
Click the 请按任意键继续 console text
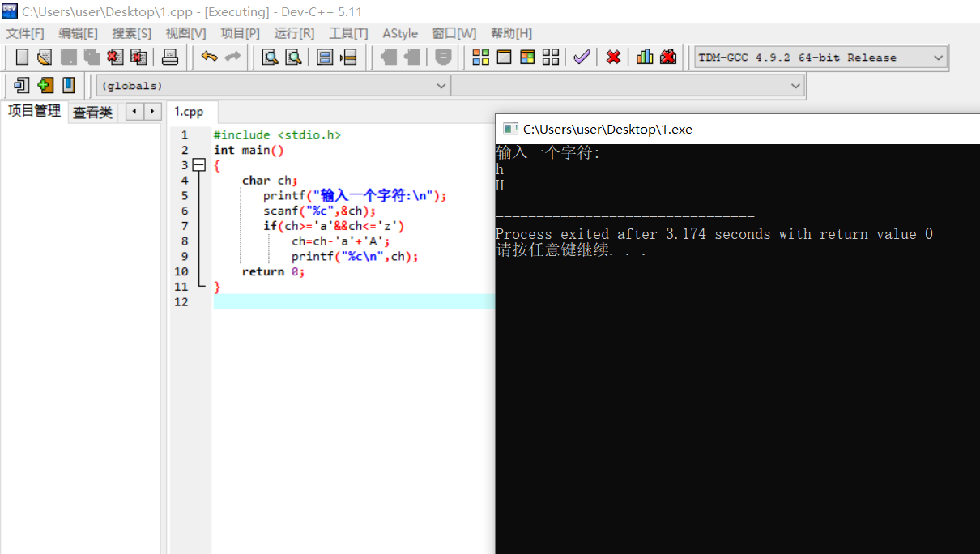(571, 250)
